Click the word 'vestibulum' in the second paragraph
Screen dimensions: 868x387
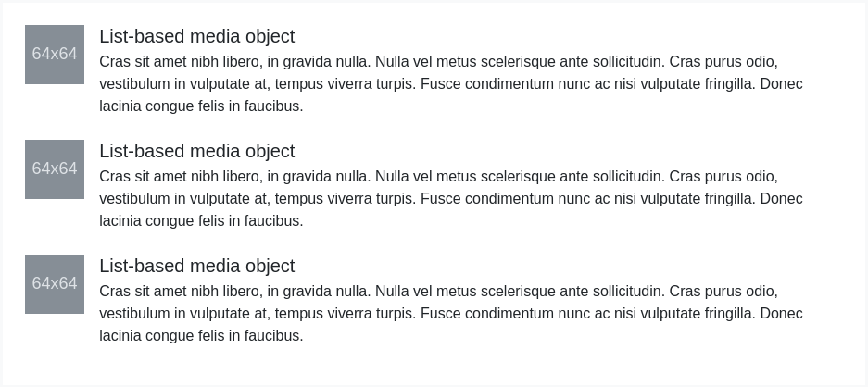coord(134,199)
